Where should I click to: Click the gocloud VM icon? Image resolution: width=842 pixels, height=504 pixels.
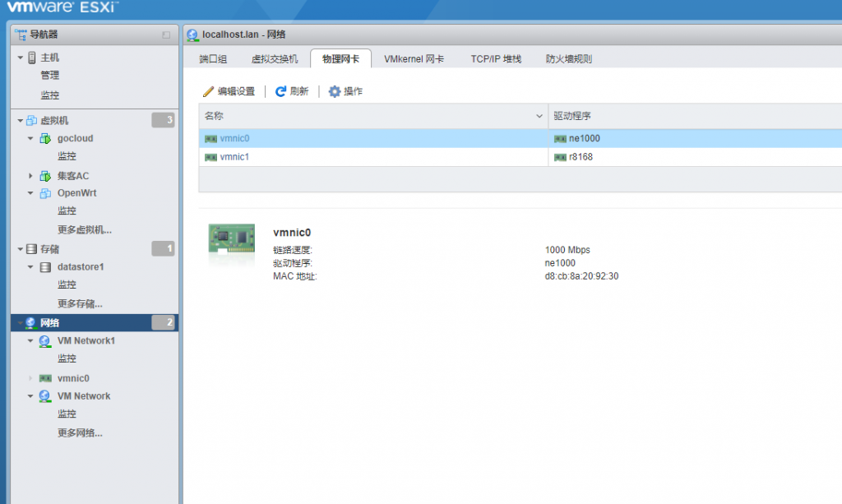coord(45,138)
